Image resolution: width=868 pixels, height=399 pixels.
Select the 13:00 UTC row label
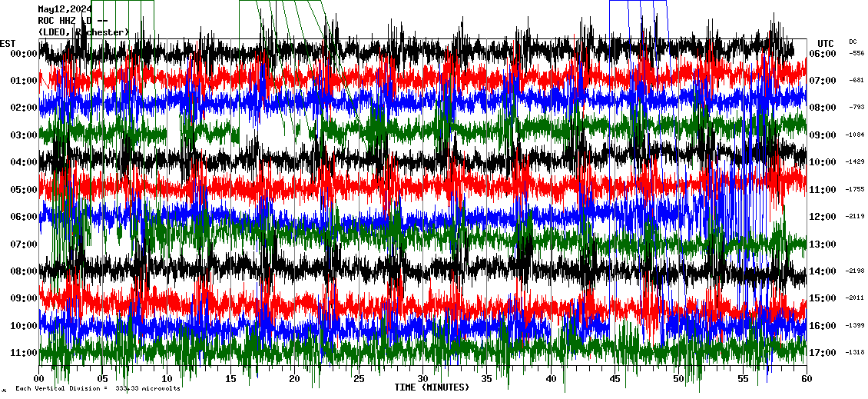[x=821, y=244]
